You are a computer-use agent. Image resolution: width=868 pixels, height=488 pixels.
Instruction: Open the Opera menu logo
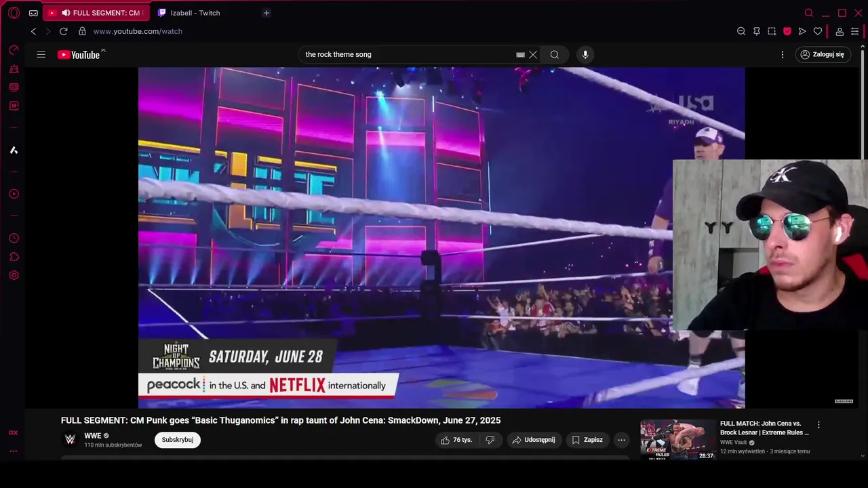click(14, 13)
